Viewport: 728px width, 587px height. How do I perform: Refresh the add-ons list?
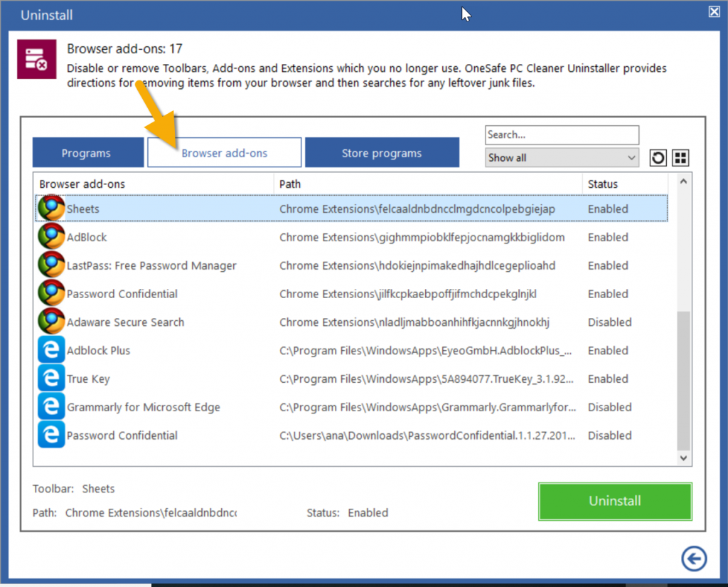pos(658,157)
